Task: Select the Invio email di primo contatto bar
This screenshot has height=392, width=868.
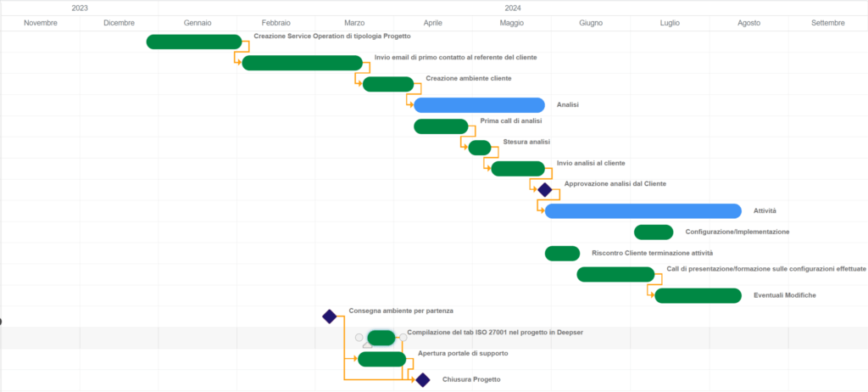Action: click(x=303, y=63)
